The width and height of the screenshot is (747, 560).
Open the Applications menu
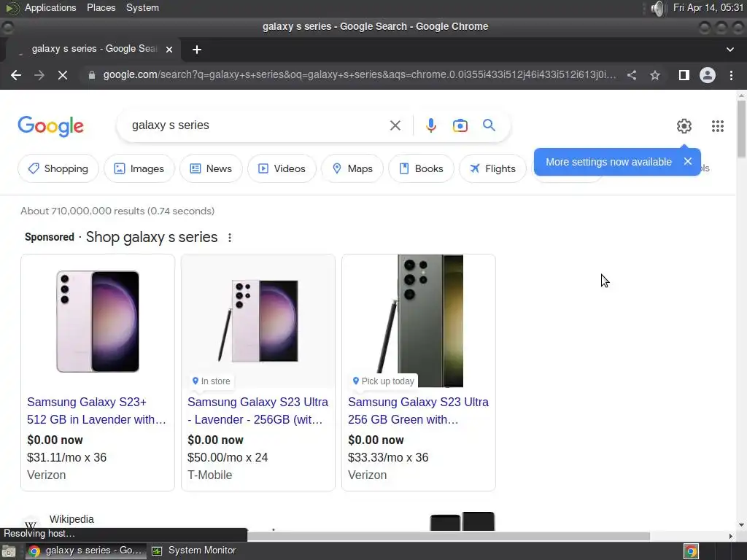pos(50,7)
